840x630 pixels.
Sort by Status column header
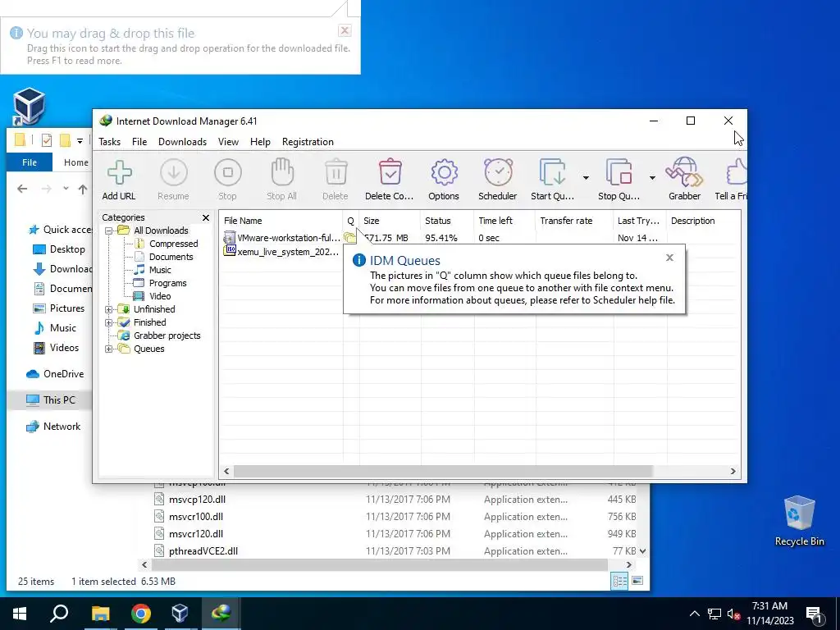click(447, 221)
